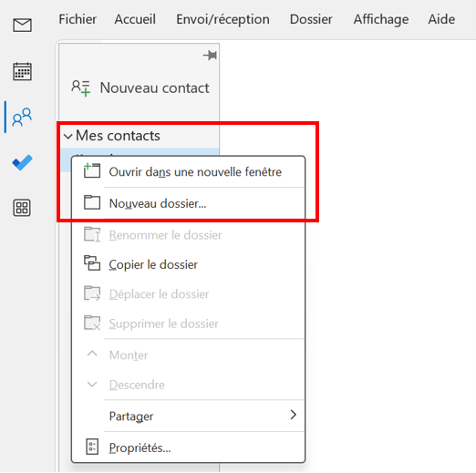Switch to the Calendar view icon
This screenshot has height=473, width=476.
[x=22, y=71]
